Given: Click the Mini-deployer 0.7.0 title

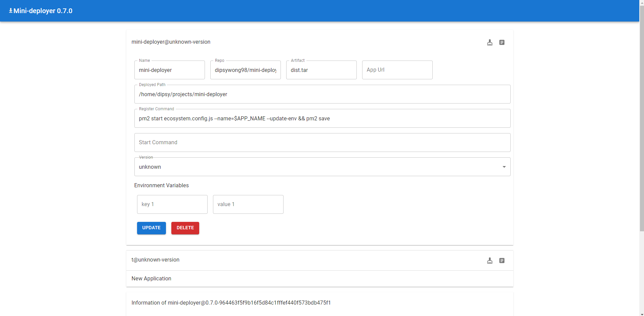Looking at the screenshot, I should pos(43,11).
